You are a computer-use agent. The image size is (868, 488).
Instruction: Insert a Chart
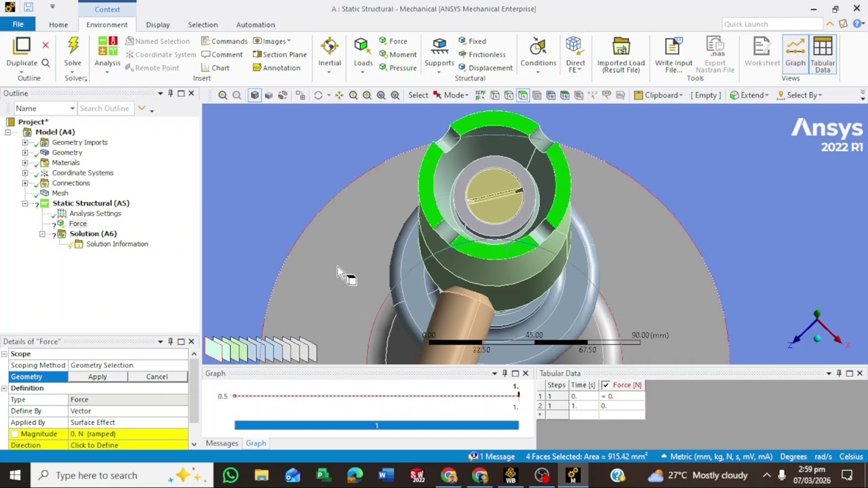(216, 68)
